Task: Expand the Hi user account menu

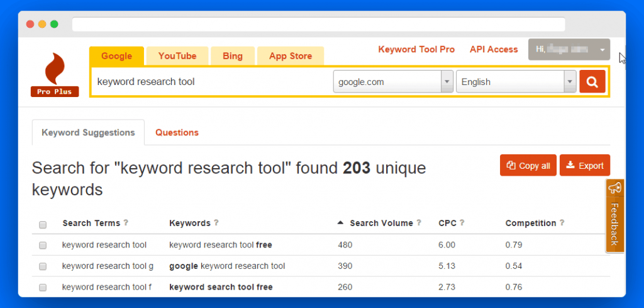Action: 569,49
